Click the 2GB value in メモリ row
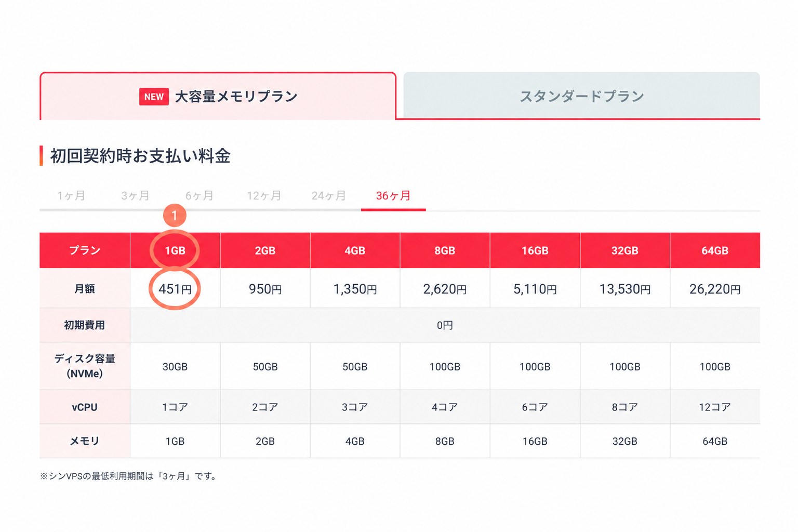This screenshot has height=532, width=798. [x=265, y=442]
